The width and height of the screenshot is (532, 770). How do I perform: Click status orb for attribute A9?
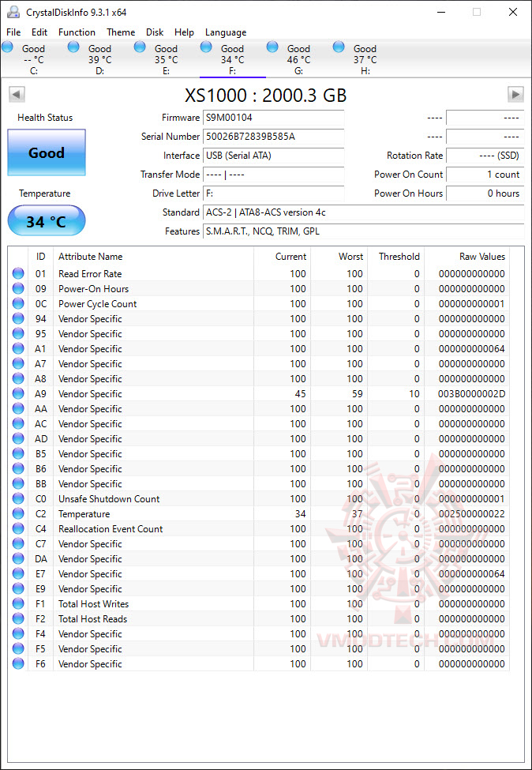click(18, 394)
